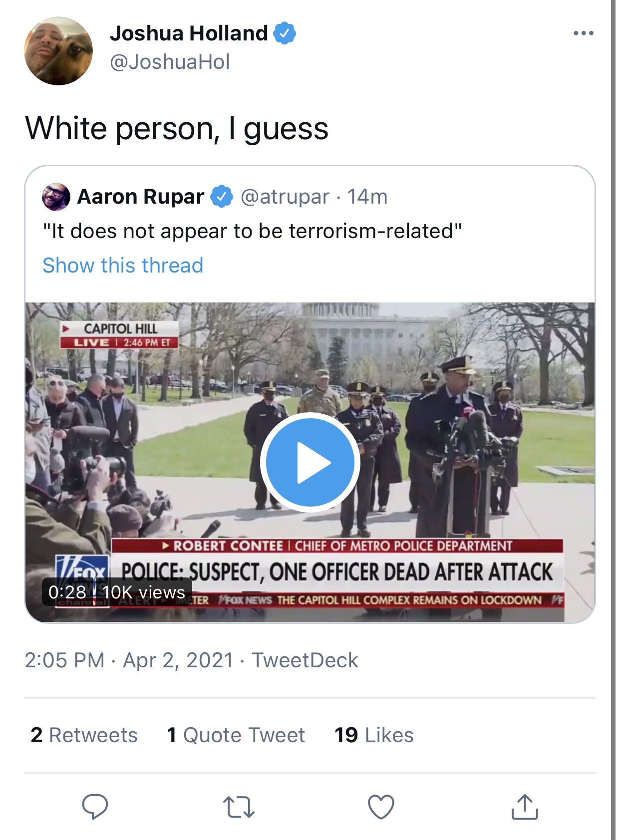620x840 pixels.
Task: Open the Show this thread link
Action: [x=123, y=265]
